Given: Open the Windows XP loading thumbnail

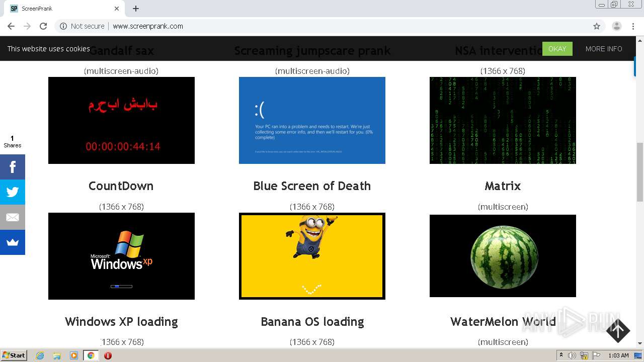Looking at the screenshot, I should (121, 256).
